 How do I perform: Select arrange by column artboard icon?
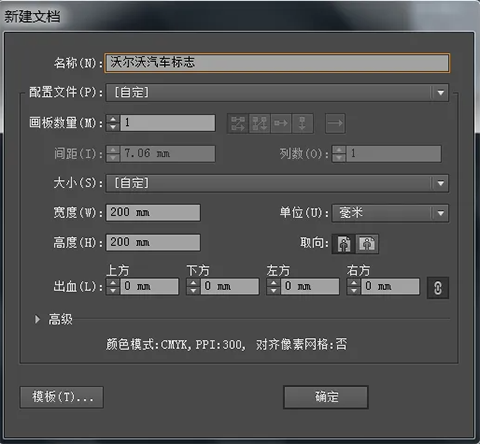click(x=302, y=123)
